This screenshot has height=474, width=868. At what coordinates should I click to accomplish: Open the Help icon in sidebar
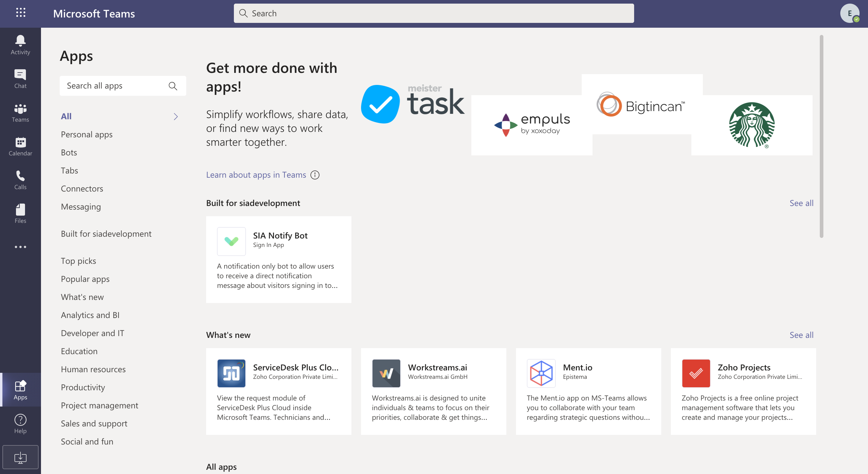click(x=20, y=420)
